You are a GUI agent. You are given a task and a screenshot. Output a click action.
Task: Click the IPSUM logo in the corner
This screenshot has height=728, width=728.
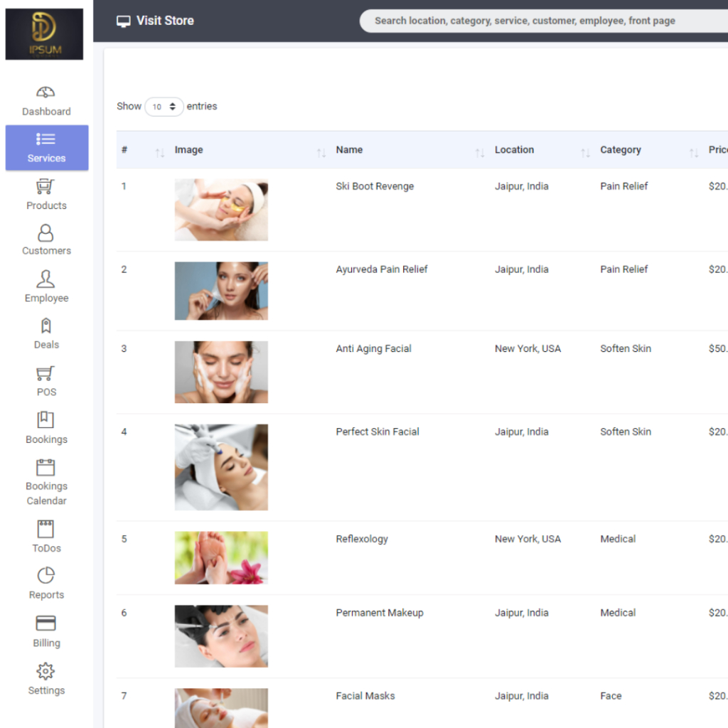click(44, 34)
